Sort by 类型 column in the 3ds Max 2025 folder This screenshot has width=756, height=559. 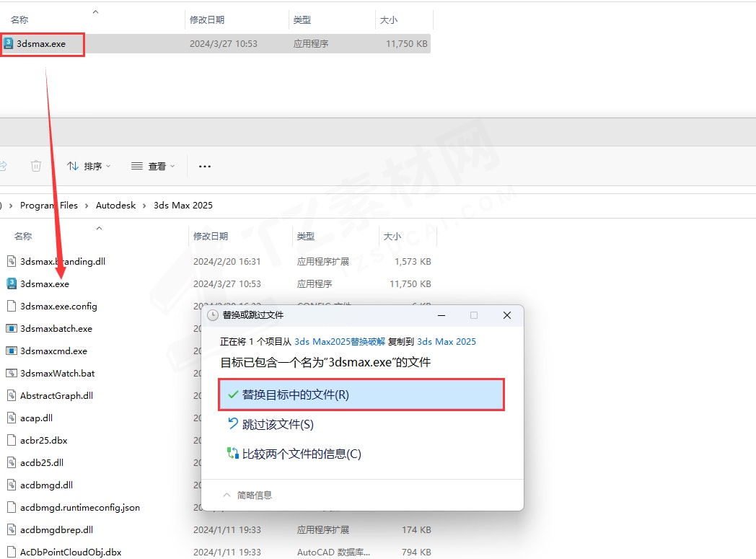tap(306, 236)
